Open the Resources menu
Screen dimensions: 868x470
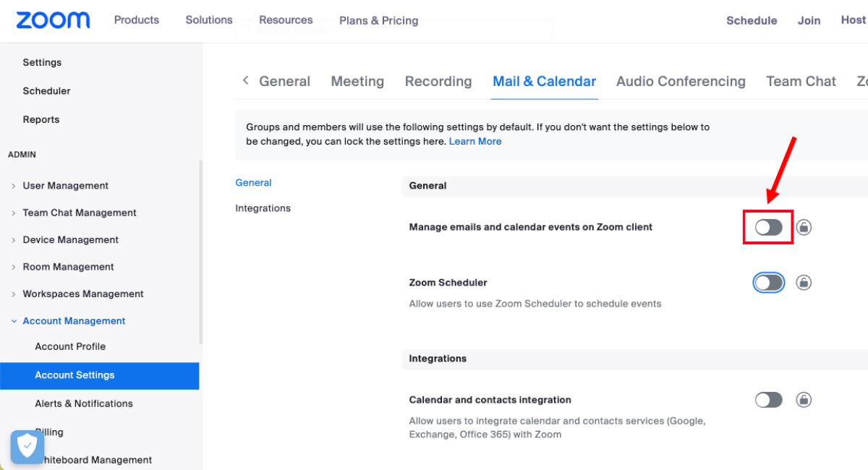click(286, 20)
